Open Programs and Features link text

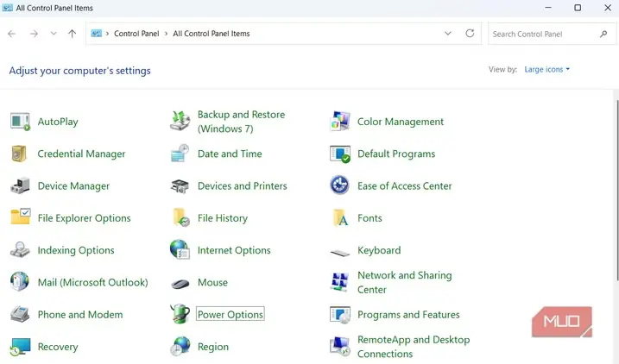coord(408,314)
